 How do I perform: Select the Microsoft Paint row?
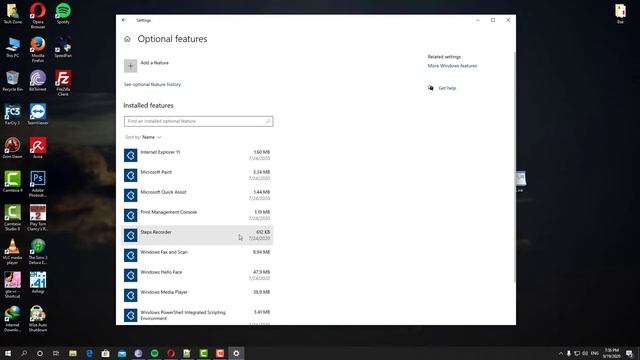coord(198,175)
